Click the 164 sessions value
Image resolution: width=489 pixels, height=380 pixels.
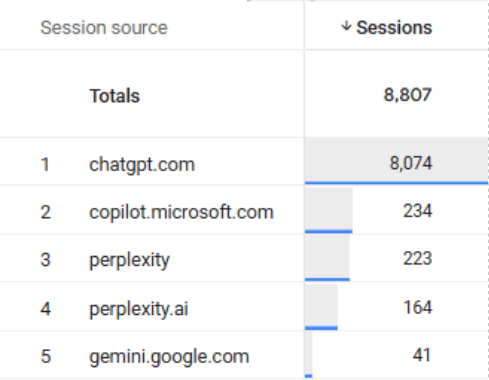coord(418,307)
